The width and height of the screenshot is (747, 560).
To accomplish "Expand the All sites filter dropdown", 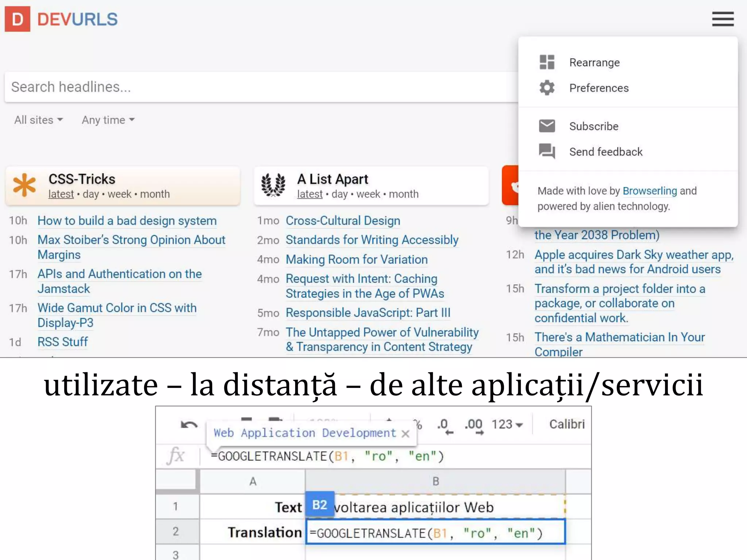I will [x=38, y=120].
